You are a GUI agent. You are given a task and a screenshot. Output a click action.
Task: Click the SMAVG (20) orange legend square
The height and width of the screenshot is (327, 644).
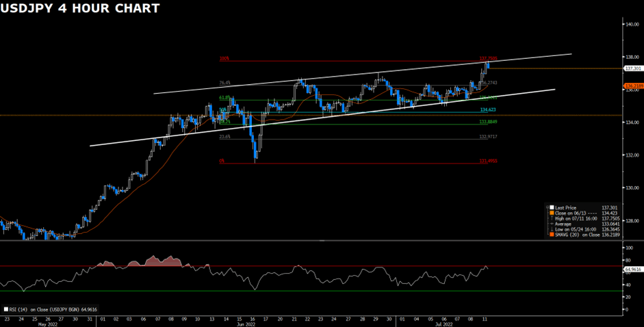point(551,235)
